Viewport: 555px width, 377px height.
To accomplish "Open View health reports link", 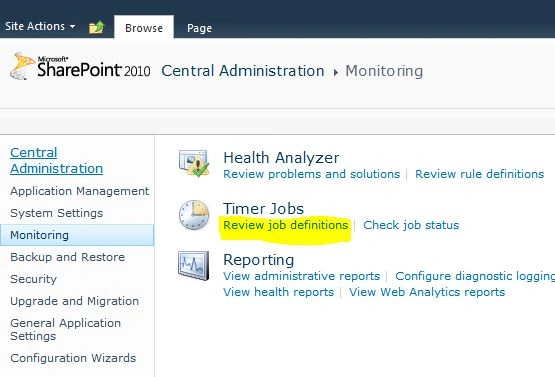I will 279,292.
